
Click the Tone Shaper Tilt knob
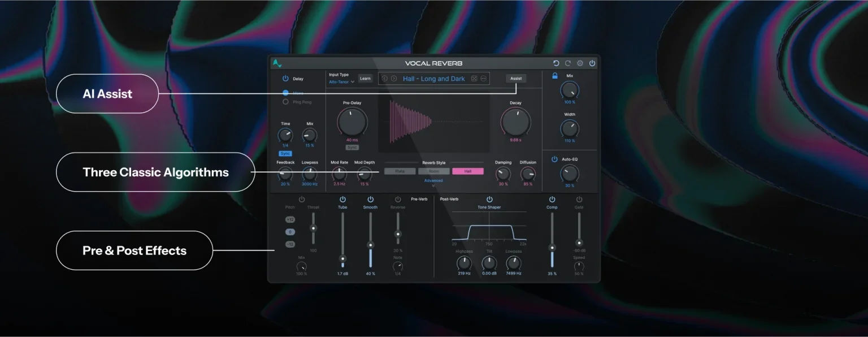tap(489, 263)
